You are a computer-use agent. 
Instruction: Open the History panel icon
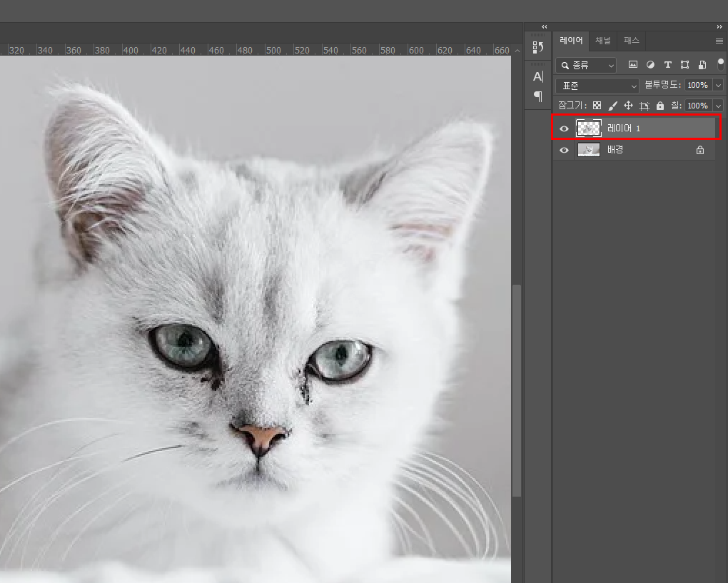[538, 47]
